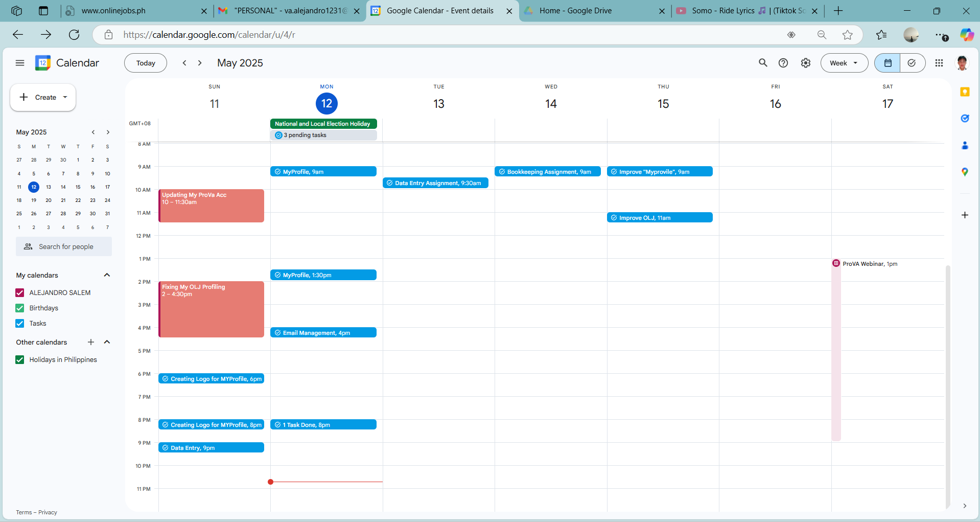Select Wednesday 14 date header
980x522 pixels.
[551, 103]
